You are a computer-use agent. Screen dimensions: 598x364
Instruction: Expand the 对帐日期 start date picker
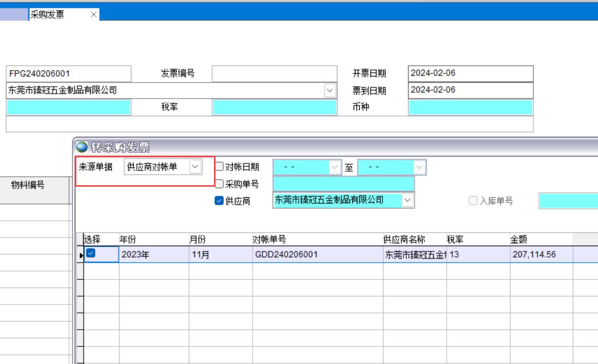click(335, 167)
